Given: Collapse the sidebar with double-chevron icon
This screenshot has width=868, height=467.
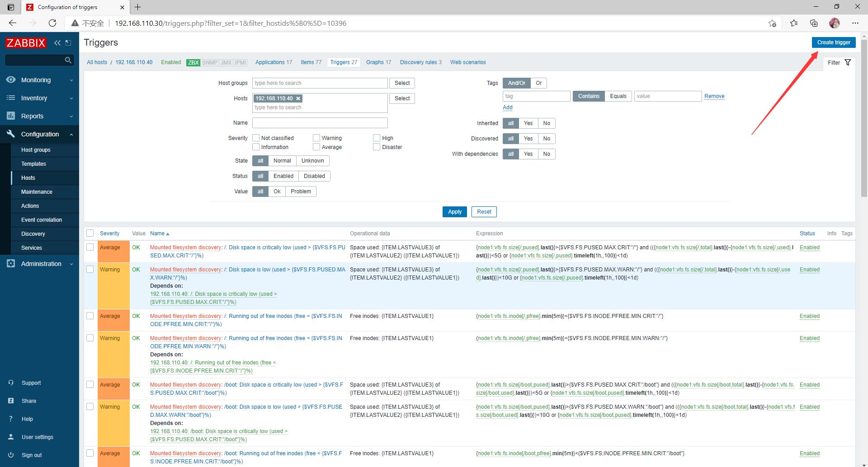Looking at the screenshot, I should tap(57, 42).
